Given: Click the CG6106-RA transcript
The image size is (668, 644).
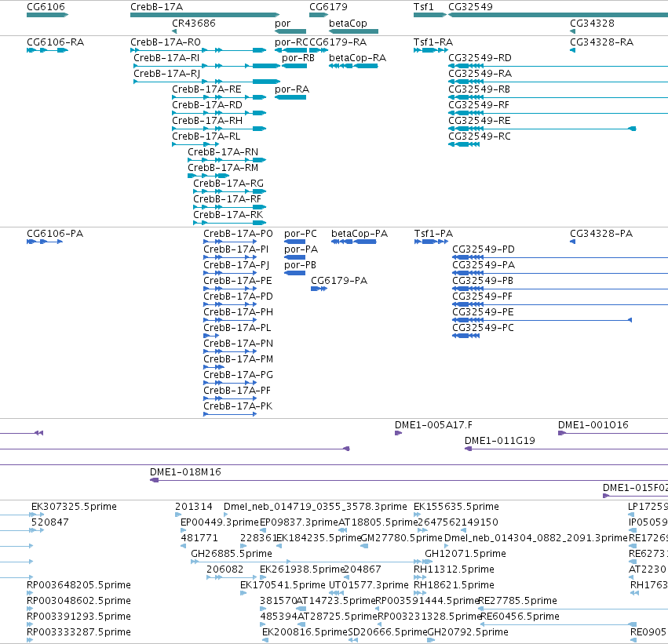Looking at the screenshot, I should 47,50.
